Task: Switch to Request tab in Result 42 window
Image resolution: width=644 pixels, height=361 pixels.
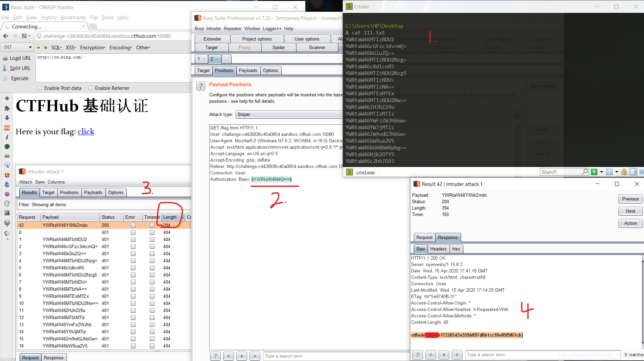Action: [x=424, y=237]
